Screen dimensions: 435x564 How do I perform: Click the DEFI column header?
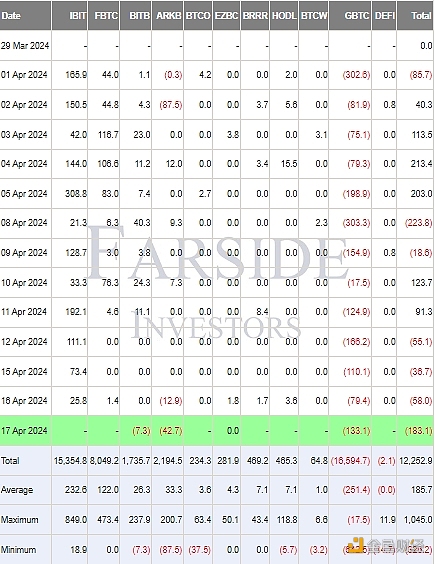coord(384,15)
